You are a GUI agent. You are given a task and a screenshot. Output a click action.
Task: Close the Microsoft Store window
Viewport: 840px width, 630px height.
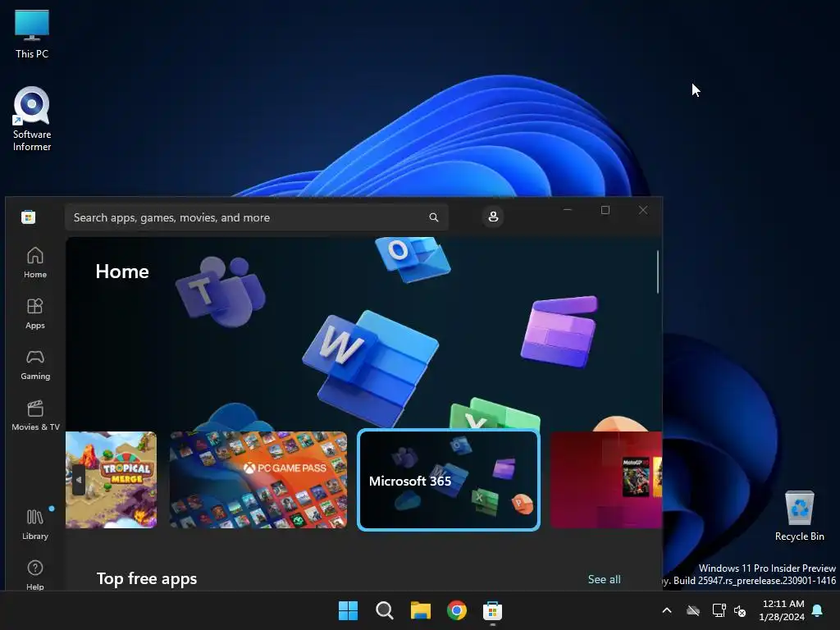643,210
